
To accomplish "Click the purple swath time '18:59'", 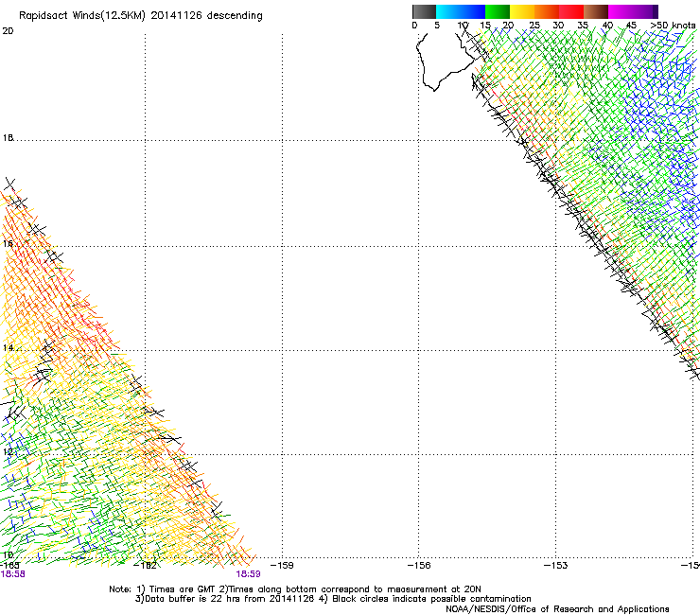I will click(248, 574).
